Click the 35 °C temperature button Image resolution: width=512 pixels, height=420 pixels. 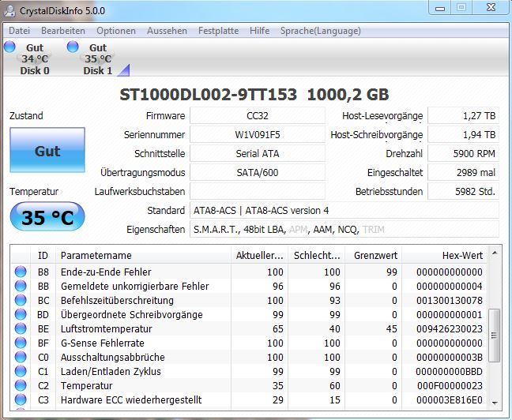click(x=47, y=216)
